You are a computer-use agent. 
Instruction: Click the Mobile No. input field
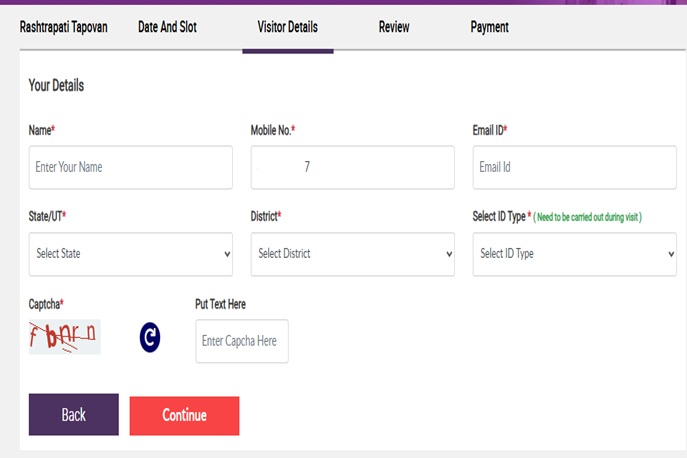point(353,167)
